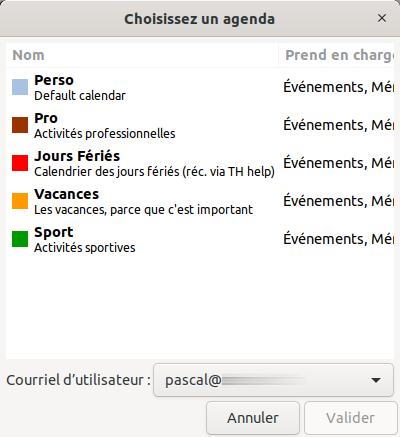This screenshot has height=437, width=400.
Task: Click the green Sport color swatch
Action: coord(20,239)
